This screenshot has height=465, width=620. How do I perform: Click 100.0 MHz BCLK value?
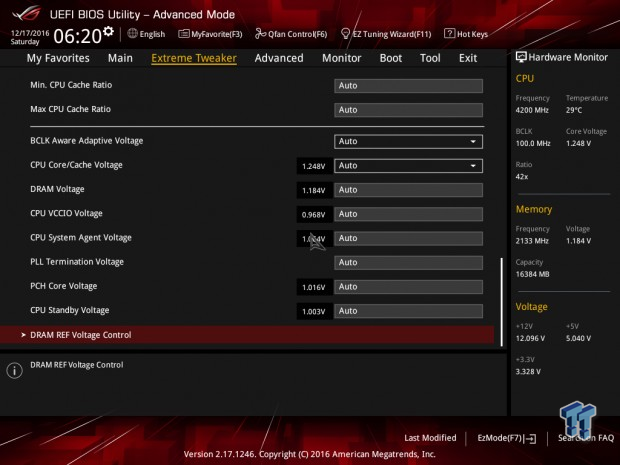tap(533, 144)
